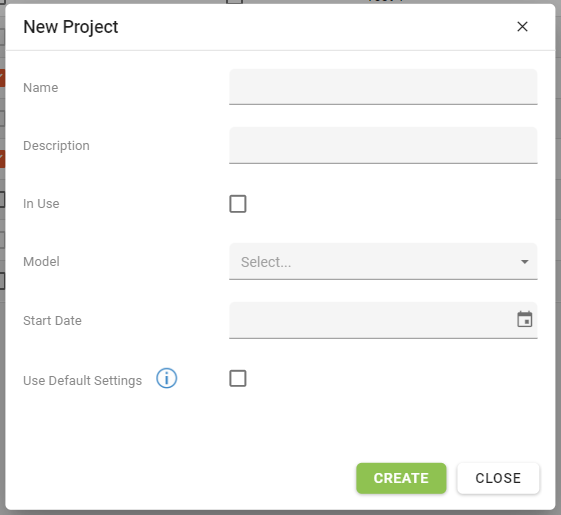
Task: Click the In Use label text
Action: click(x=41, y=204)
